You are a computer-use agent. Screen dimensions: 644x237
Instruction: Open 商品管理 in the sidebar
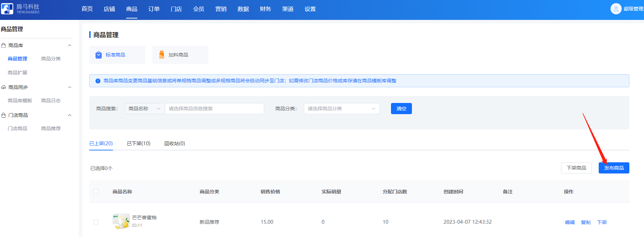click(17, 59)
